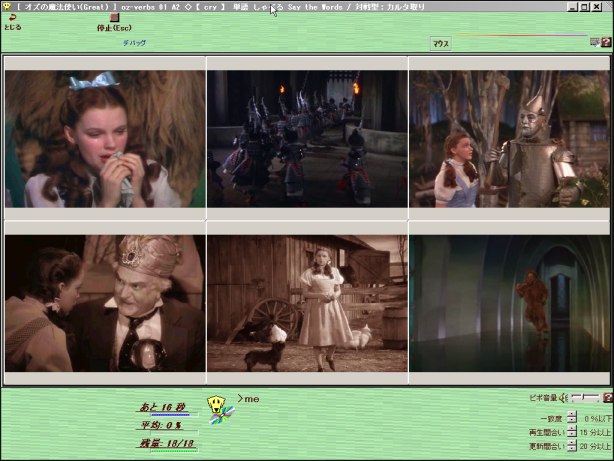Click the マウス button
Image resolution: width=614 pixels, height=461 pixels.
coord(440,44)
